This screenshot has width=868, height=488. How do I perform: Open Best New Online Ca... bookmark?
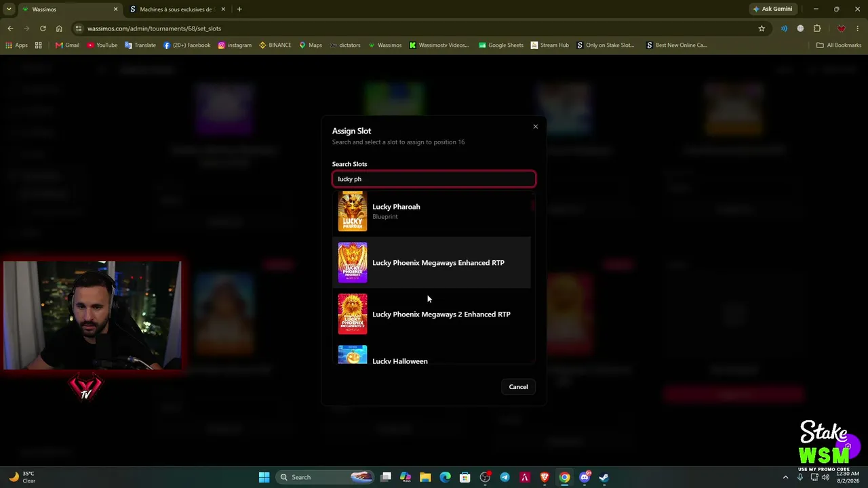(677, 45)
